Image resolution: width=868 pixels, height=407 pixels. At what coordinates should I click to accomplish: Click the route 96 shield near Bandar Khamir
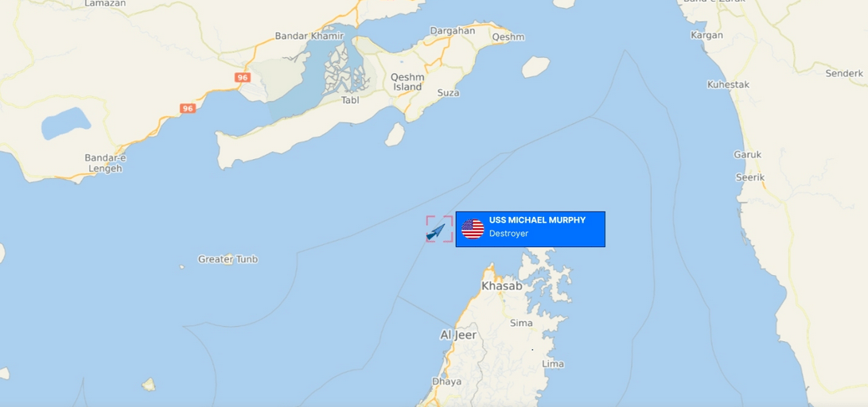coord(243,77)
